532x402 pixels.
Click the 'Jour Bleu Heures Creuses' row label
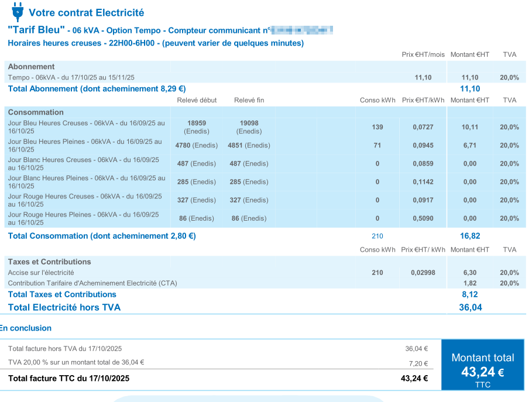coord(86,127)
